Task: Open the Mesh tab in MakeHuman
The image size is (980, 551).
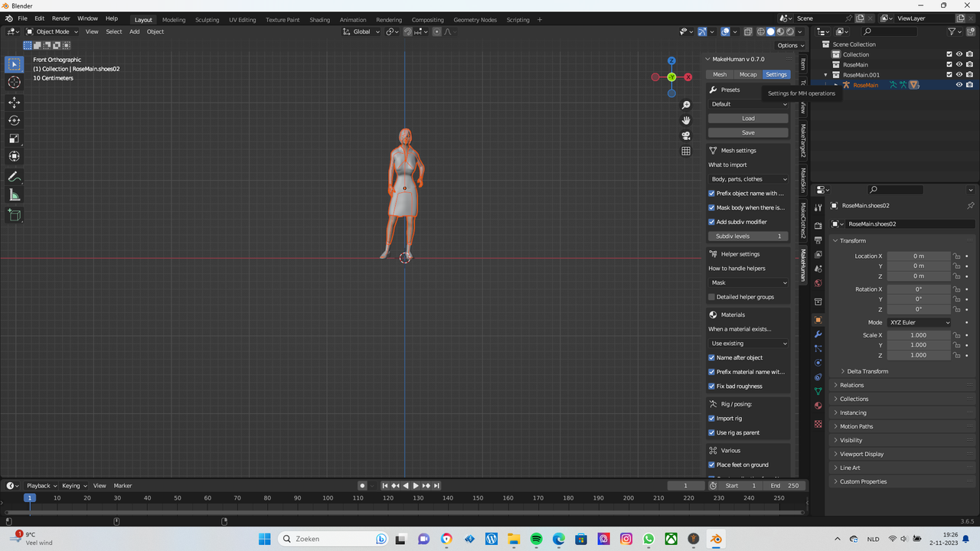Action: coord(720,74)
